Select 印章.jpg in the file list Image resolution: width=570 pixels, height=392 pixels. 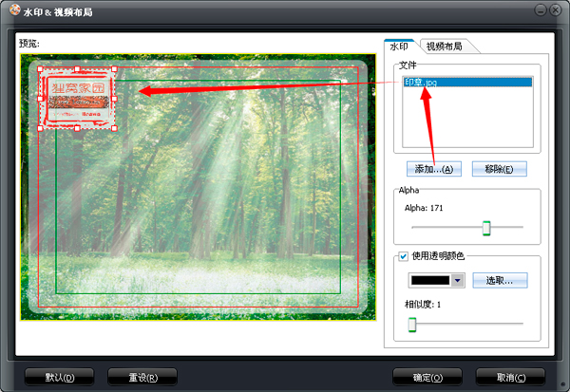pos(422,83)
